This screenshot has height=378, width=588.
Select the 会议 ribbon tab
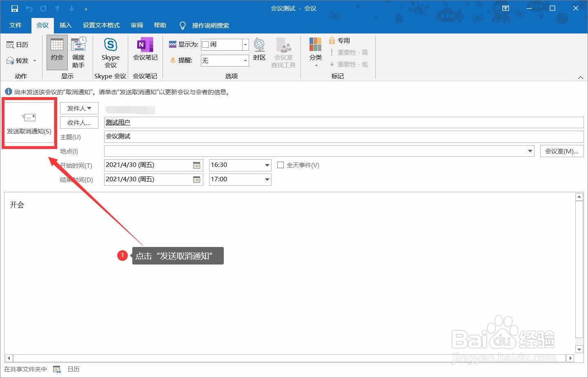[42, 25]
